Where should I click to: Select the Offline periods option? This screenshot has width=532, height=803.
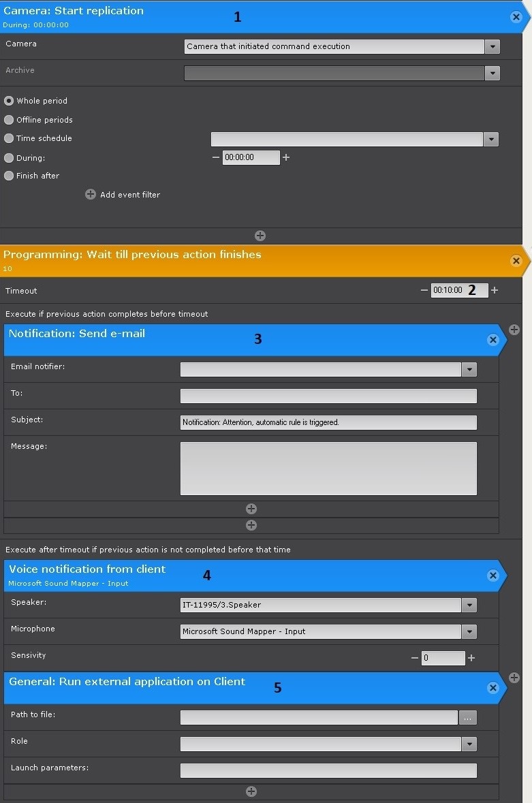pyautogui.click(x=9, y=120)
